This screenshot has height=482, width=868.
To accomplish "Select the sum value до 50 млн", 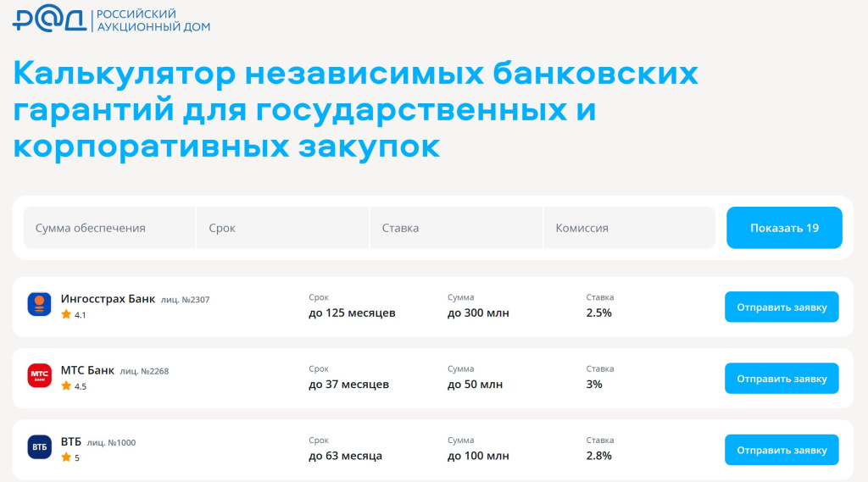I will (475, 385).
